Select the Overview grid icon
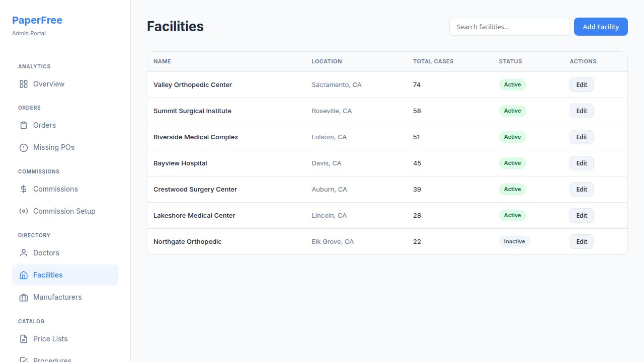This screenshot has height=362, width=644. (23, 84)
